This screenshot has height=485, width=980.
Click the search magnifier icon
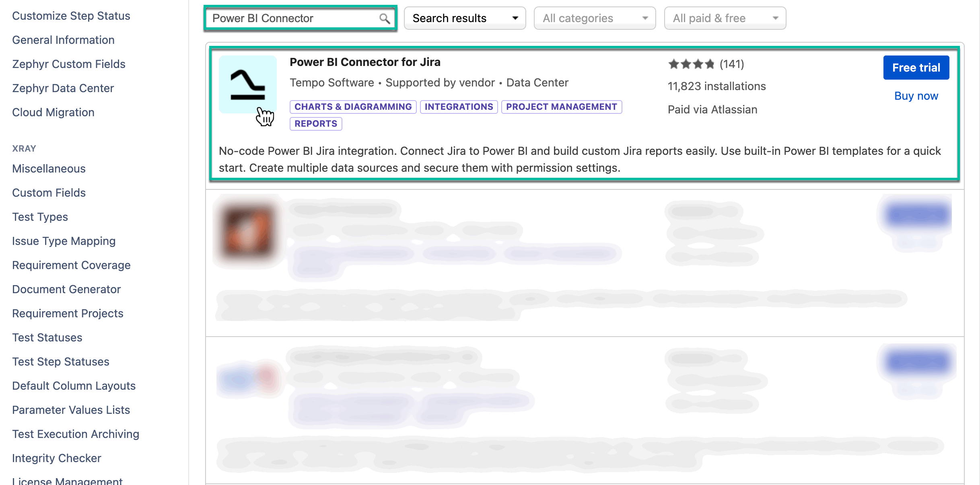click(x=384, y=18)
